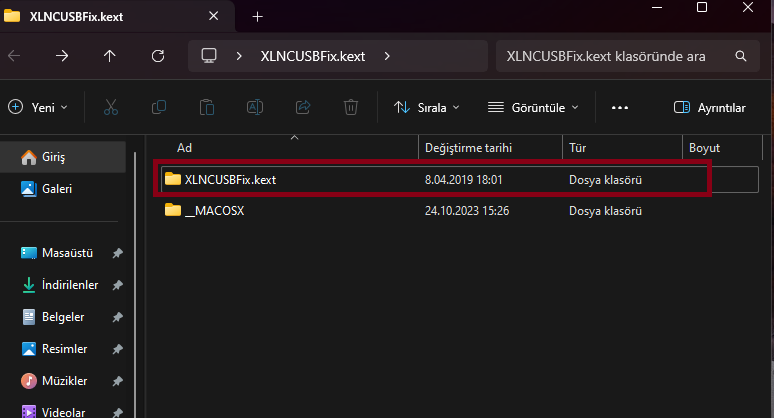Image resolution: width=774 pixels, height=418 pixels.
Task: Expand chevron after monitor icon in address bar
Action: 239,56
